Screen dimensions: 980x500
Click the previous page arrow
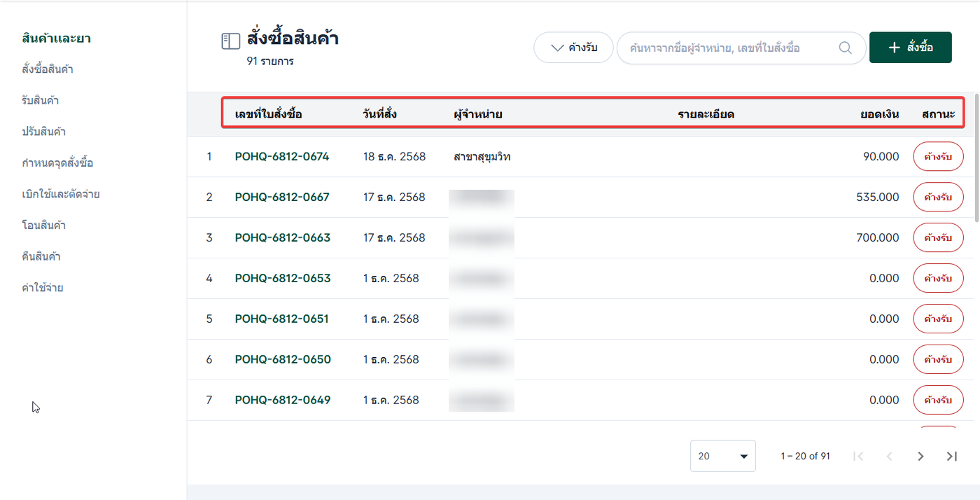(890, 456)
